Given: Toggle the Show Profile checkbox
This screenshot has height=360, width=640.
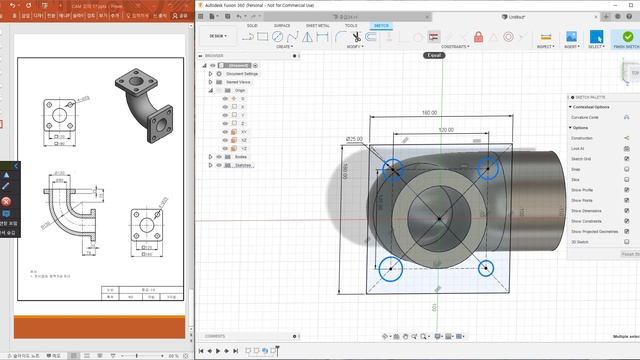Looking at the screenshot, I should click(x=627, y=190).
